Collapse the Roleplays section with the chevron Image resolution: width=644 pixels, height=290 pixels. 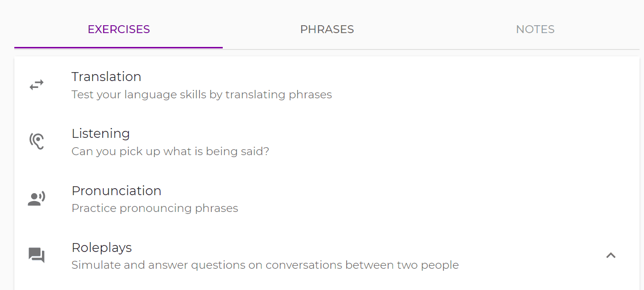click(611, 255)
